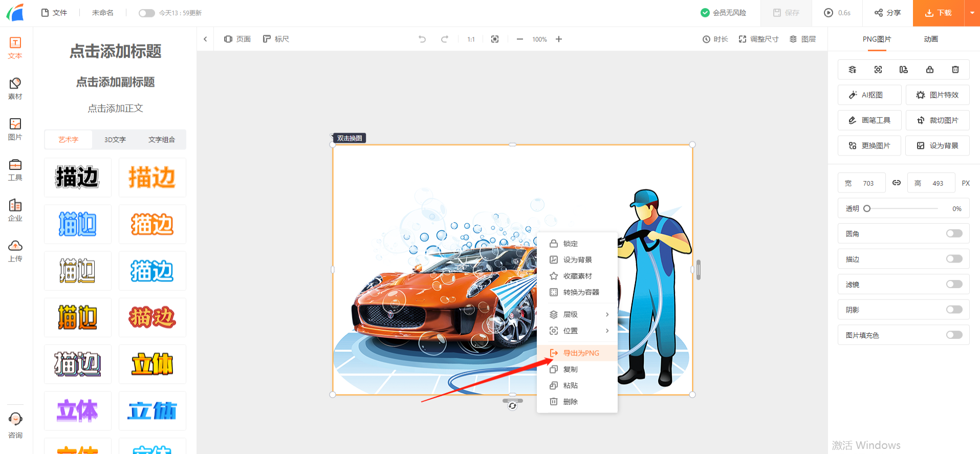980x454 pixels.
Task: Click the 图片特效 button
Action: (938, 95)
